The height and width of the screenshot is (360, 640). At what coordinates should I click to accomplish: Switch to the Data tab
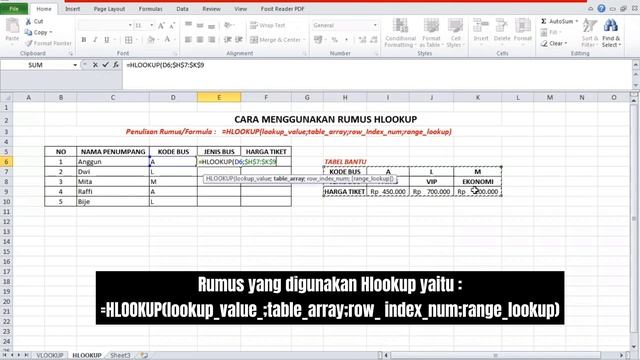pyautogui.click(x=182, y=9)
